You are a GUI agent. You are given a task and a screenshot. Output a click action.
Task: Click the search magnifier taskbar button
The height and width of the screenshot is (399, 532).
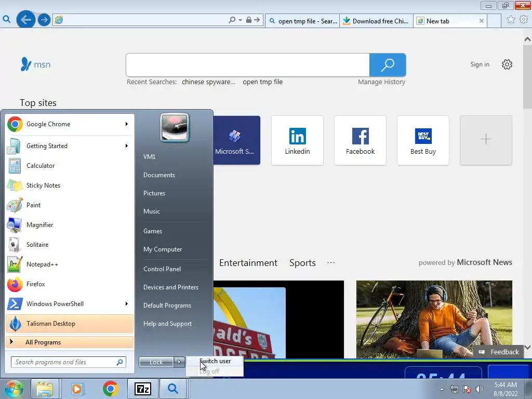172,389
